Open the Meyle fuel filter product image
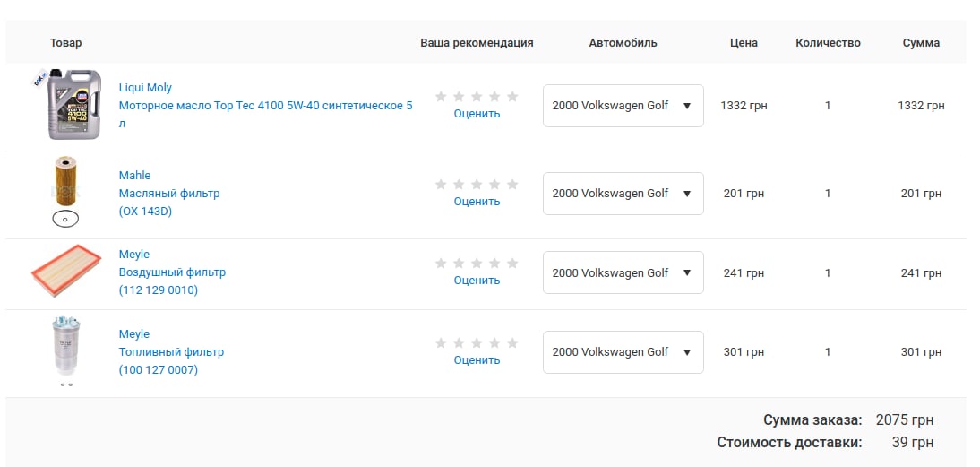The height and width of the screenshot is (467, 980). click(65, 352)
